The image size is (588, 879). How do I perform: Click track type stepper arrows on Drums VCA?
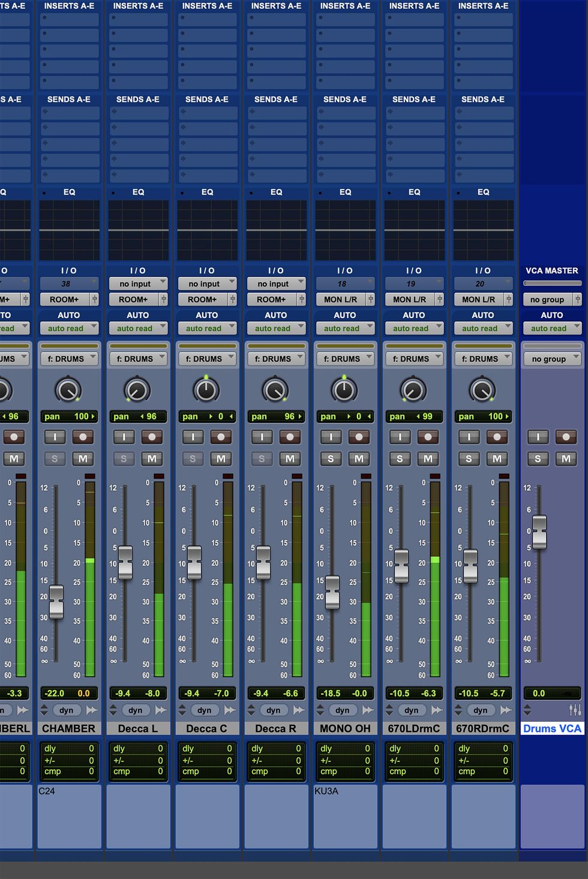(527, 710)
